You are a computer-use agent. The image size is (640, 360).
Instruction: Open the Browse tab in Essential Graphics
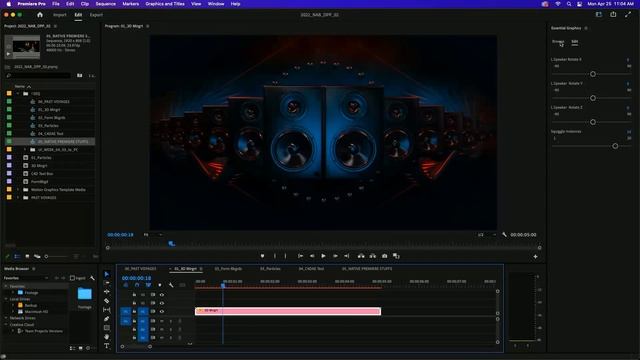coord(558,42)
